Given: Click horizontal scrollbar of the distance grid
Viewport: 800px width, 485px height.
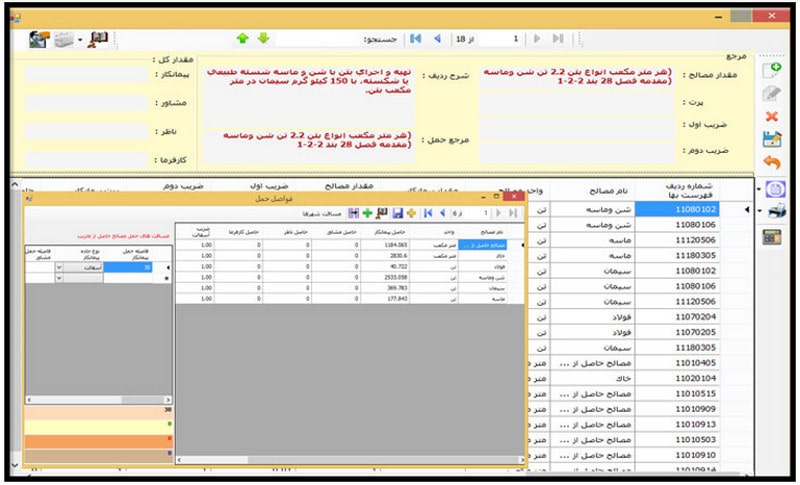Looking at the screenshot, I should coord(98,400).
